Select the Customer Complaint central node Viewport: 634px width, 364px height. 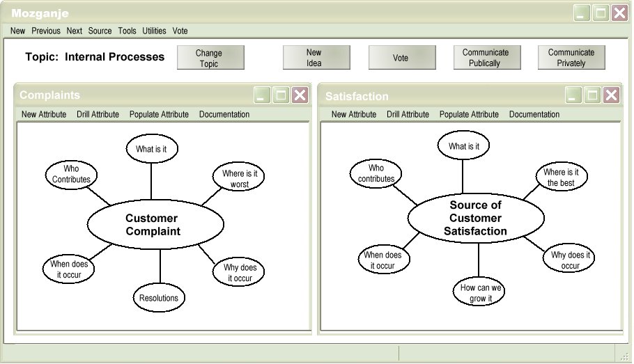[x=155, y=224]
